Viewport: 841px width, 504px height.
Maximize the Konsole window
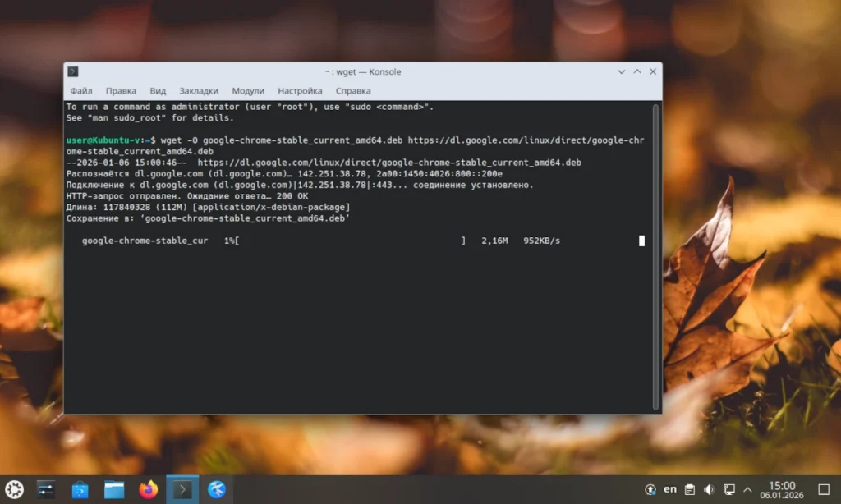[x=637, y=71]
